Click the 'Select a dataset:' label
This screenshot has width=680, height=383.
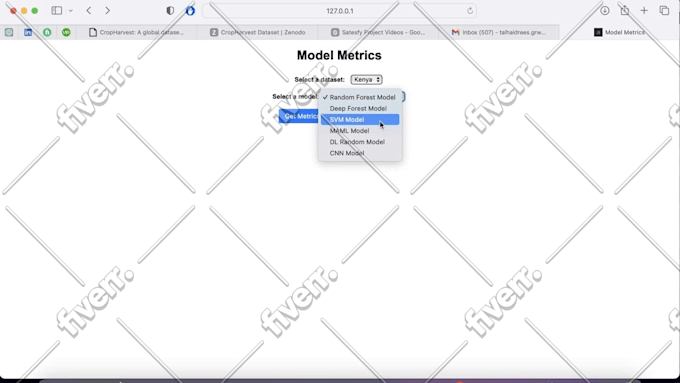coord(320,79)
